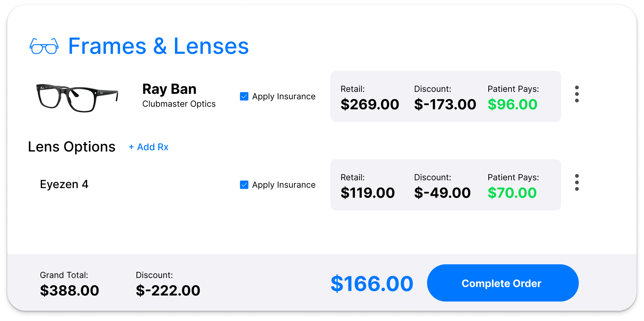Click the Ray Ban glasses product image

click(x=77, y=97)
